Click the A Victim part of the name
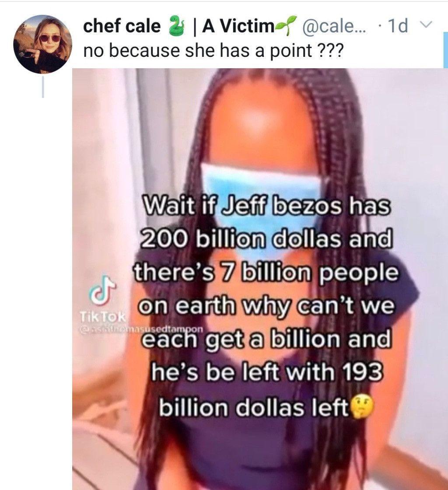Screen dimensions: 448x490 238,26
